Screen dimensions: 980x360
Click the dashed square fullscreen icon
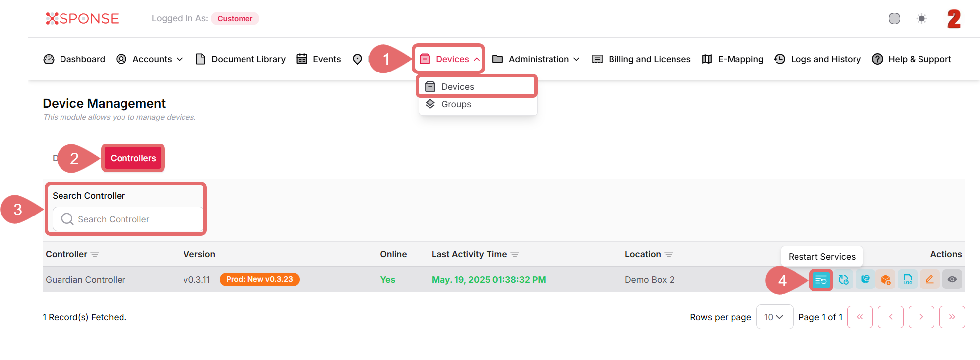coord(894,19)
